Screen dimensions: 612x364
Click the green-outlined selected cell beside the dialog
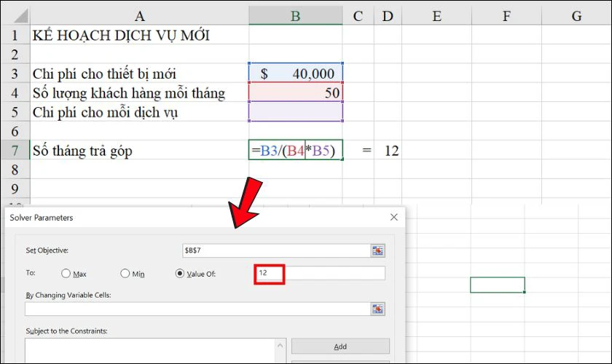(x=497, y=285)
